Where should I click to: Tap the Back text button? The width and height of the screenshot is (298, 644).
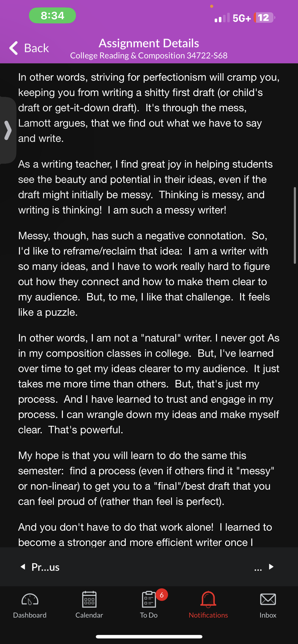click(x=36, y=48)
